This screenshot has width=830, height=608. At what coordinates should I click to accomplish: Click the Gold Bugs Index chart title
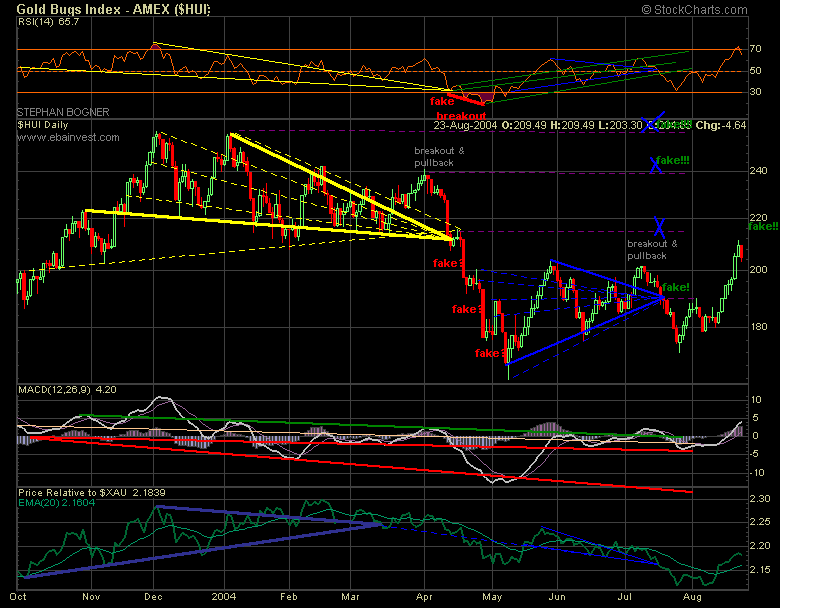113,9
